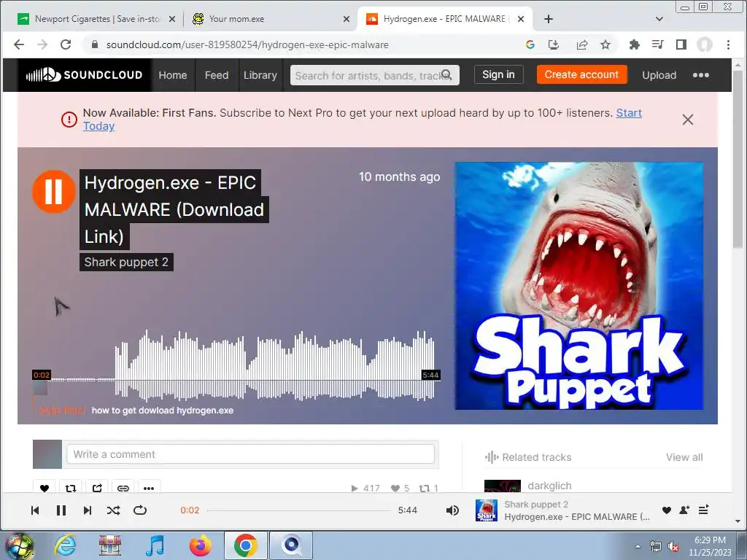Click the install app icon in address bar
The height and width of the screenshot is (560, 747).
(554, 44)
